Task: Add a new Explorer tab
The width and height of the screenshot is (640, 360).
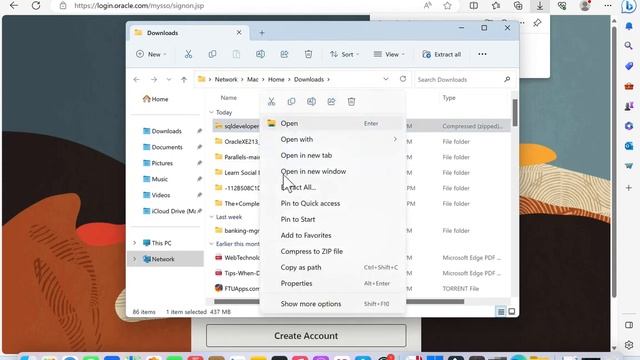Action: [x=262, y=33]
